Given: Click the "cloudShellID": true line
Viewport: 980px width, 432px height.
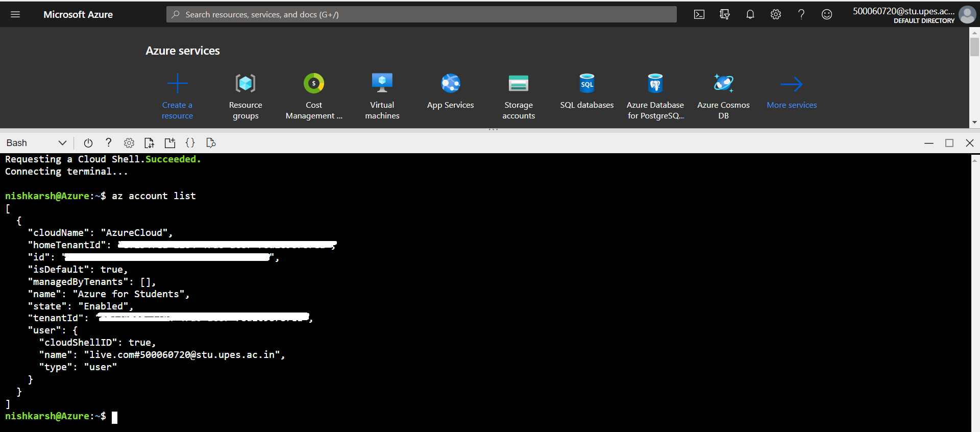Looking at the screenshot, I should point(97,343).
